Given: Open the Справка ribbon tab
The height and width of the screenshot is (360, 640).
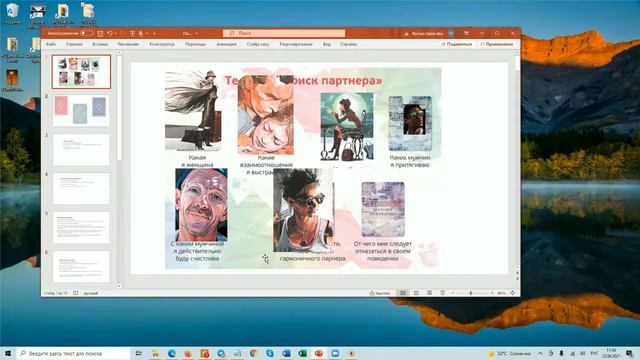Looking at the screenshot, I should (349, 44).
